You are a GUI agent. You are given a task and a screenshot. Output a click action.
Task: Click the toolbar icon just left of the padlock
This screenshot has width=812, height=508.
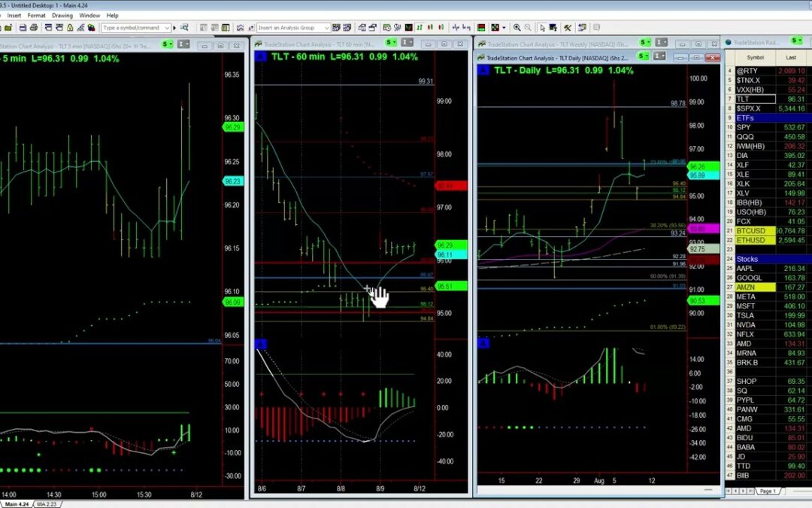click(x=59, y=28)
